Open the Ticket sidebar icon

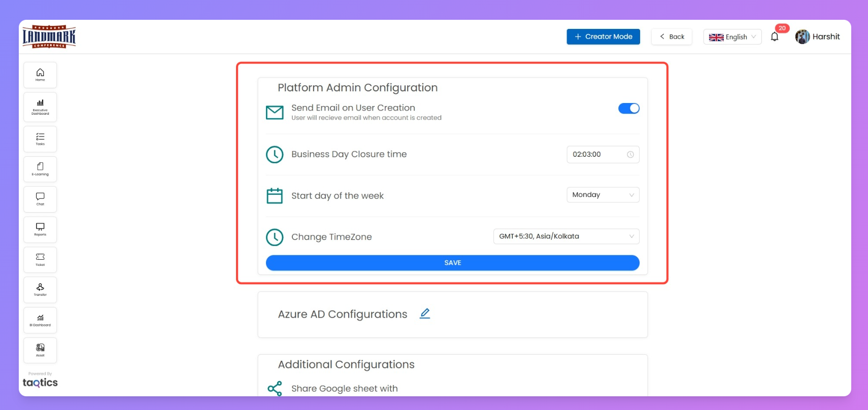40,259
